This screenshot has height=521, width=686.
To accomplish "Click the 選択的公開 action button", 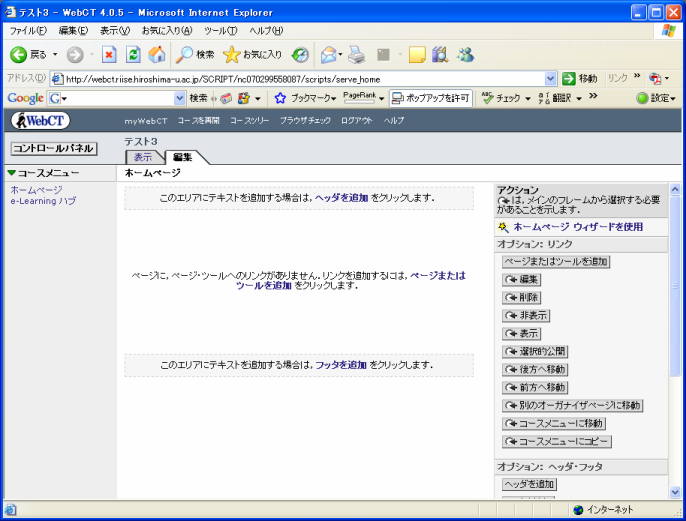I will pyautogui.click(x=535, y=351).
